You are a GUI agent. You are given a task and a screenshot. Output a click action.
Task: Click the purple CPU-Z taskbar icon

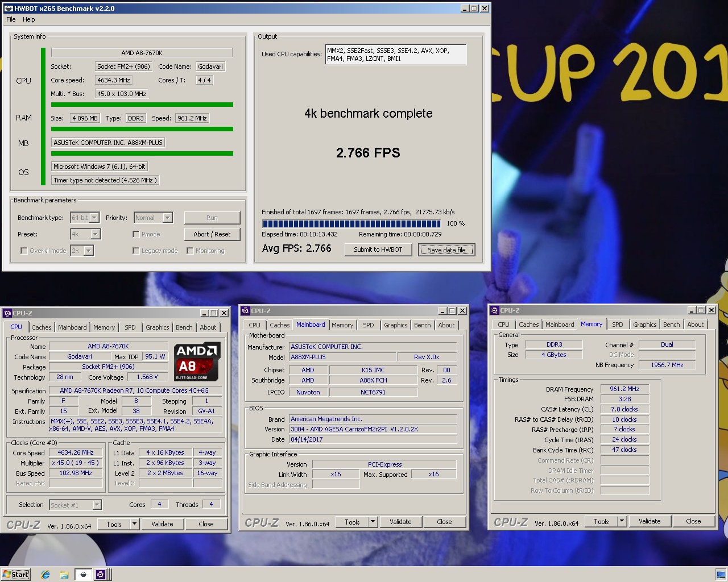point(101,575)
